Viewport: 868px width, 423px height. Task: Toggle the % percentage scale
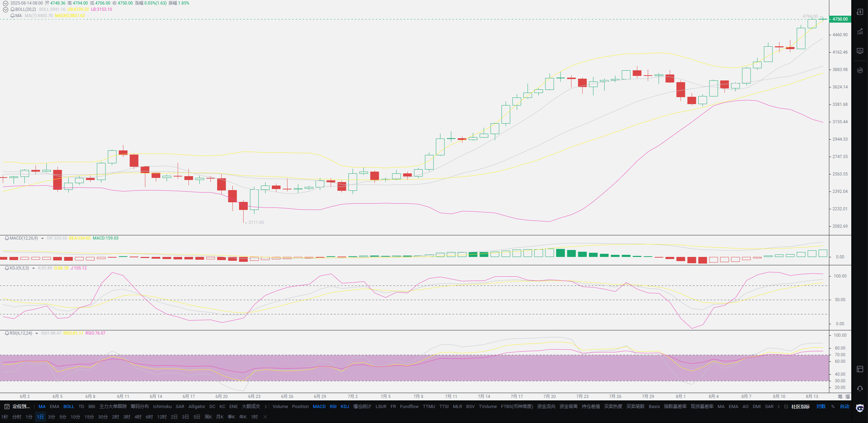pyautogui.click(x=833, y=407)
